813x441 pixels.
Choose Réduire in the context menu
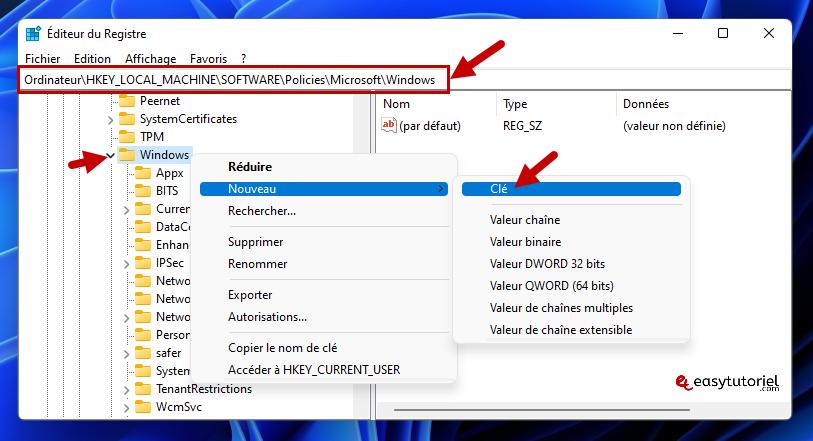[324, 167]
